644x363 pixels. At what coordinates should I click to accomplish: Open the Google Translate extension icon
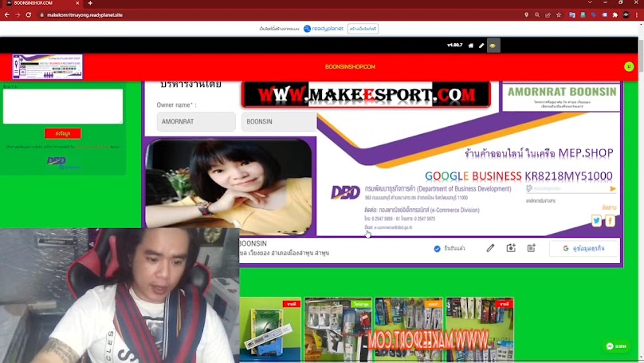[x=572, y=15]
